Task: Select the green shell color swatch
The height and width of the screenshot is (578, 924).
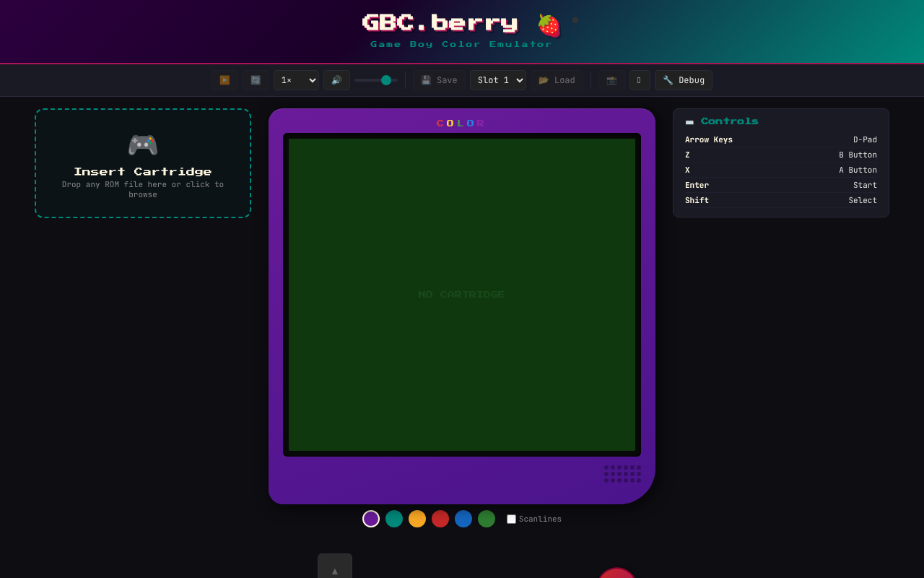Action: coord(487,519)
